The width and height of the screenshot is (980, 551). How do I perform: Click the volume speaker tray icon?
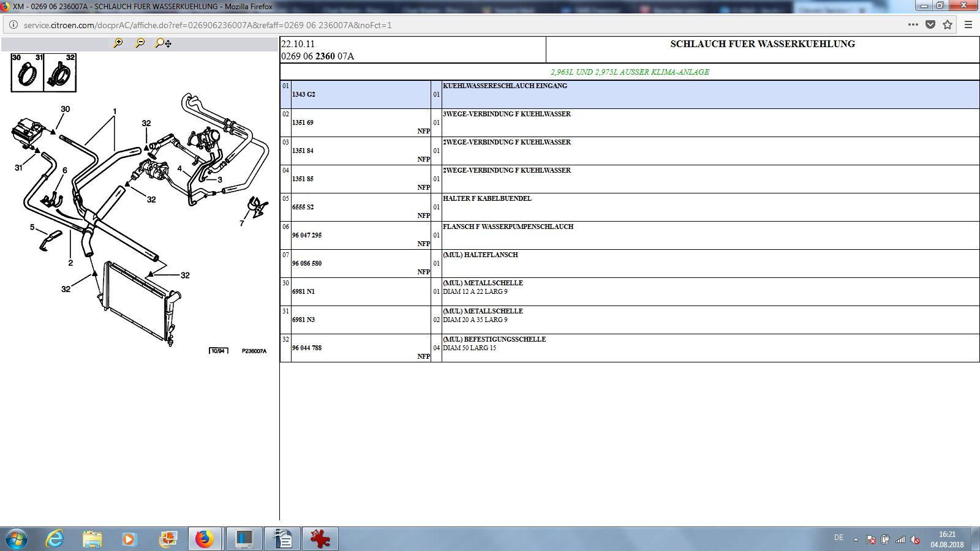(915, 539)
